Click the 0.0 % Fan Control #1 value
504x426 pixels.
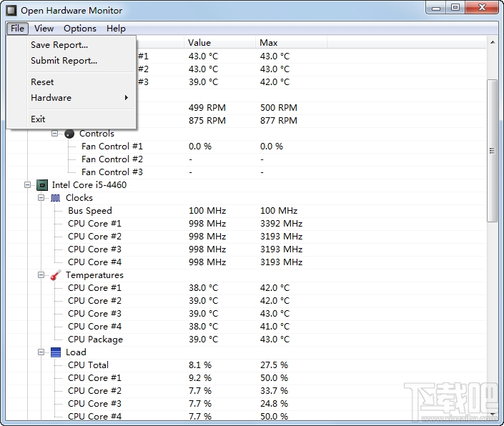(200, 147)
